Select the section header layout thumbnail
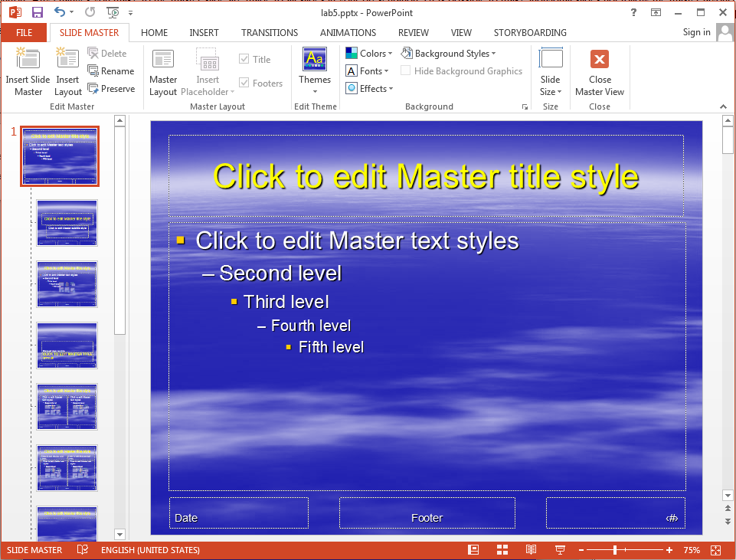The image size is (736, 560). (x=67, y=345)
